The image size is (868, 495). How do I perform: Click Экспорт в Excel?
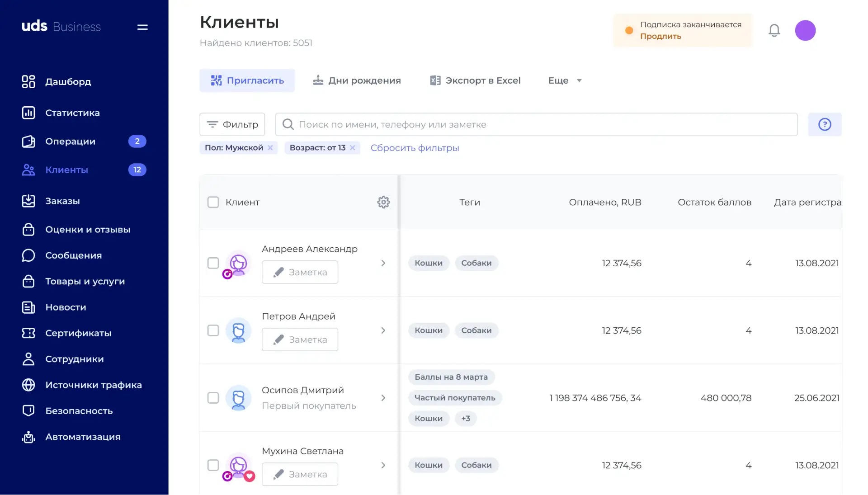[475, 80]
